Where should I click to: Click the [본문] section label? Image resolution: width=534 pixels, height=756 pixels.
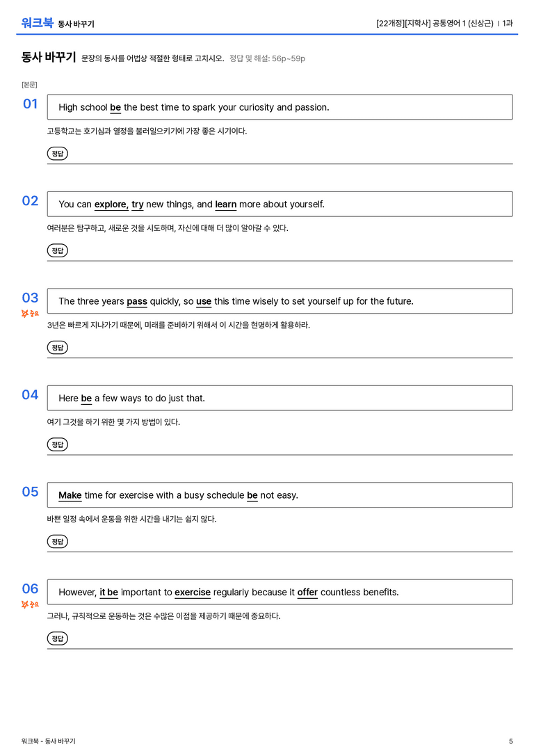click(29, 85)
